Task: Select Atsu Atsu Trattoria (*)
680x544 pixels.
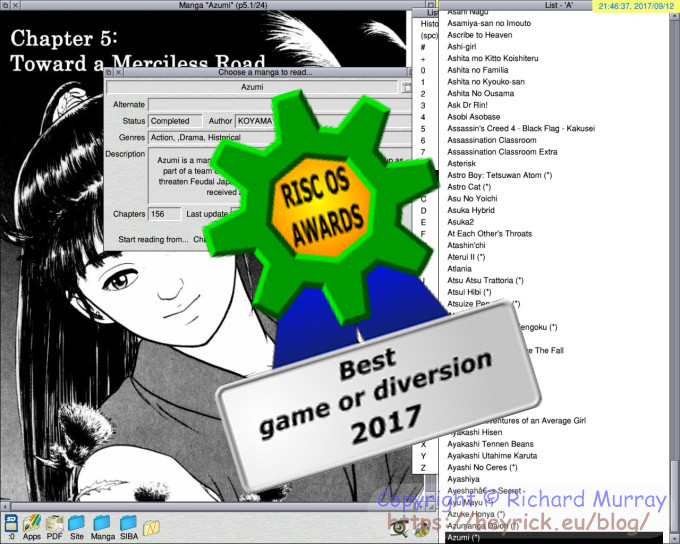Action: [485, 281]
